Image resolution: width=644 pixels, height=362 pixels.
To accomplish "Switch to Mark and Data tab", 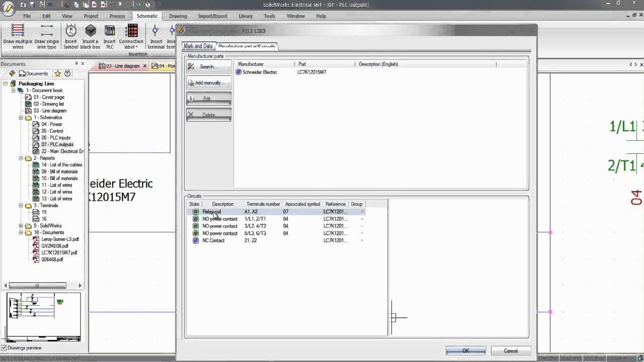I will (x=198, y=46).
